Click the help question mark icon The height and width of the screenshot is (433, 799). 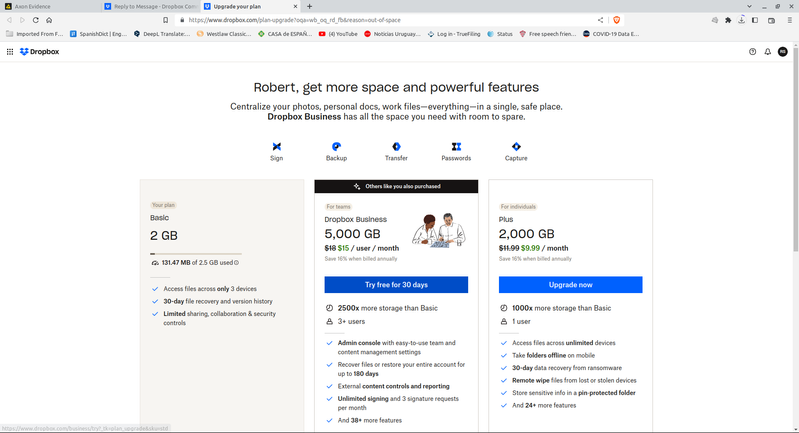pos(753,52)
